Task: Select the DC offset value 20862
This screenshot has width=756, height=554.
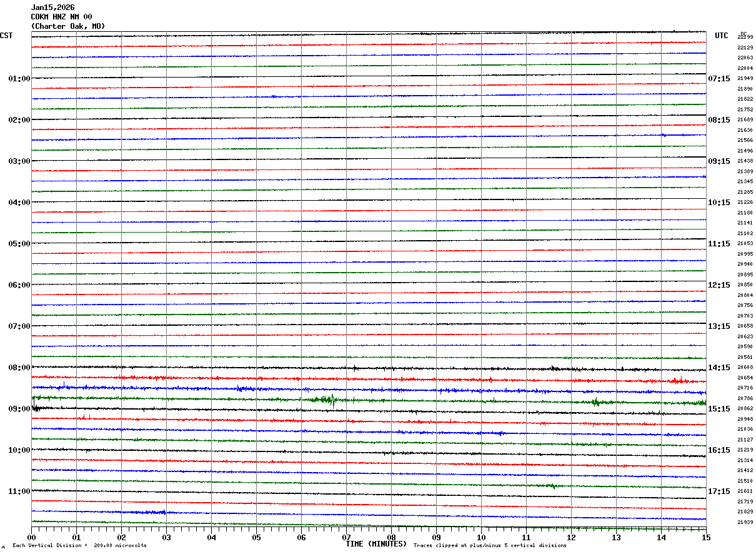Action: click(x=745, y=408)
